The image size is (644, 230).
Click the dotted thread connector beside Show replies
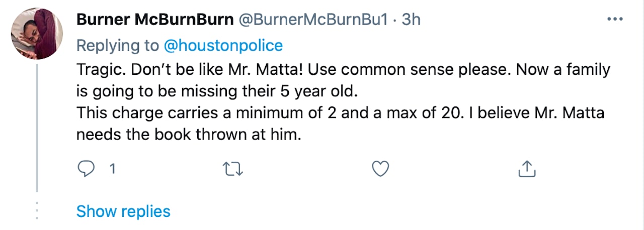click(x=36, y=211)
